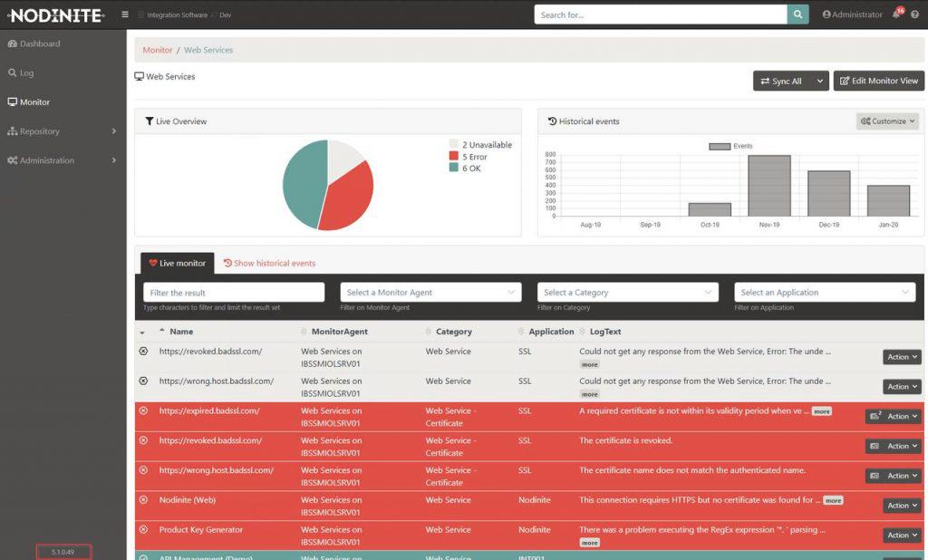This screenshot has height=560, width=928.
Task: Click the Monitor breadcrumb link
Action: (158, 50)
